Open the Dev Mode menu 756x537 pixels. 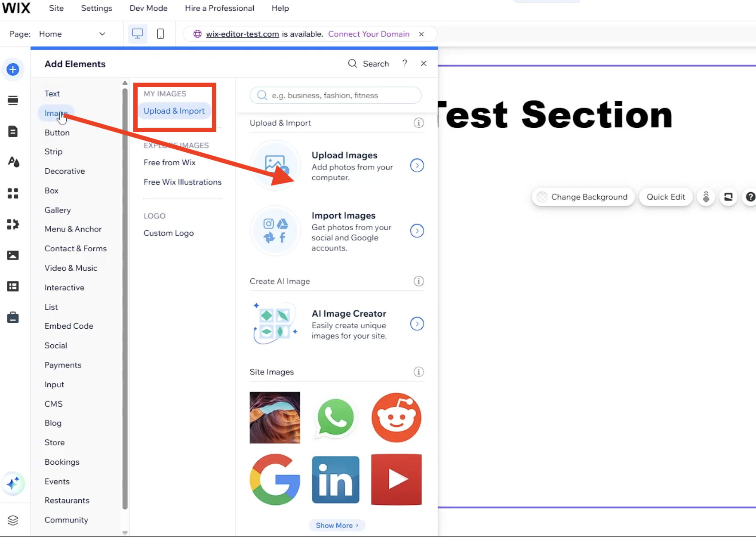[x=148, y=8]
